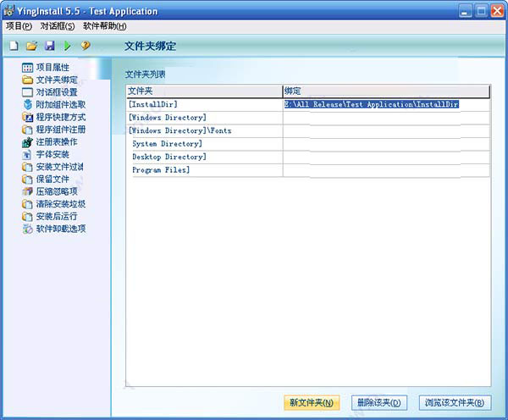Viewport: 508px width, 420px height.
Task: Click the 压缩忽略项 icon
Action: click(x=28, y=191)
